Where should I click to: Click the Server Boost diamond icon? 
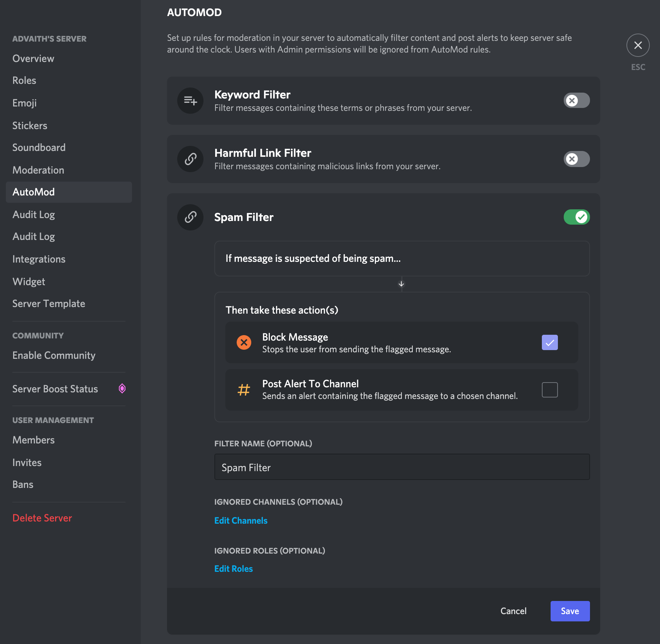click(x=122, y=388)
